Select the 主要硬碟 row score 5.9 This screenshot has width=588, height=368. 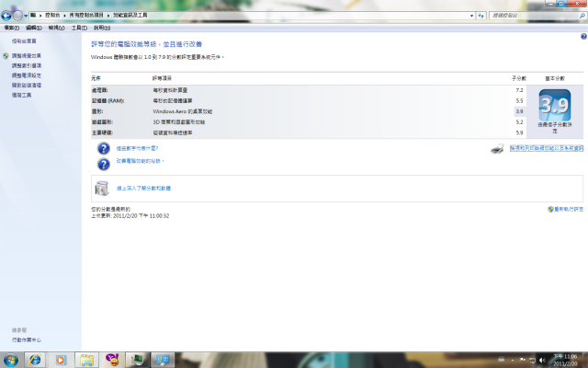click(x=519, y=132)
